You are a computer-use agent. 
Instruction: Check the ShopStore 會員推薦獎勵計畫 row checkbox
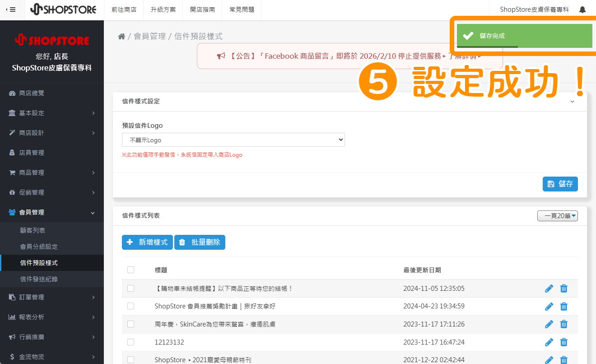pyautogui.click(x=130, y=306)
